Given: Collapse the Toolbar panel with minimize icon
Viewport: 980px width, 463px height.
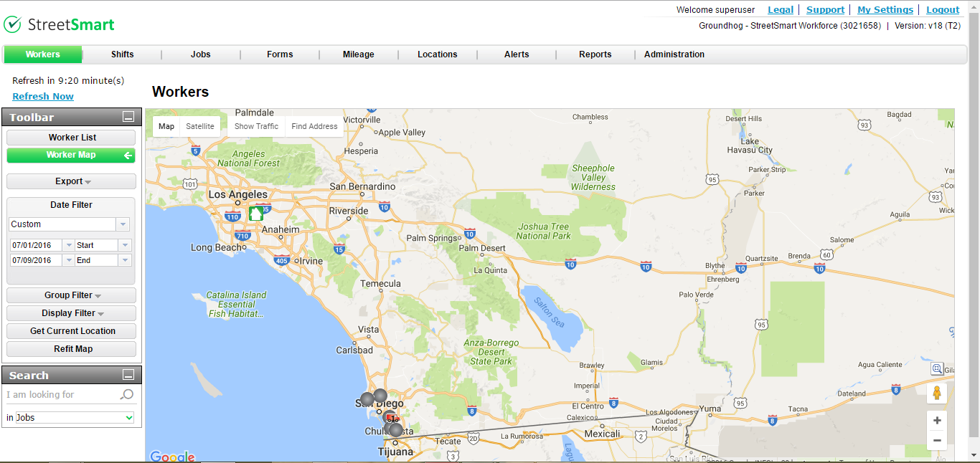Looking at the screenshot, I should (128, 117).
